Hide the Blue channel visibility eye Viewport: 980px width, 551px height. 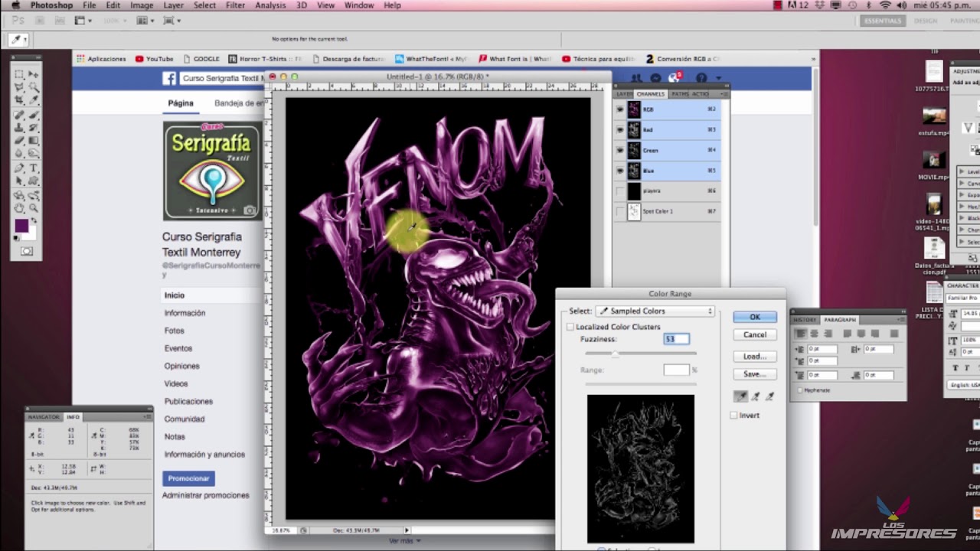(x=620, y=171)
